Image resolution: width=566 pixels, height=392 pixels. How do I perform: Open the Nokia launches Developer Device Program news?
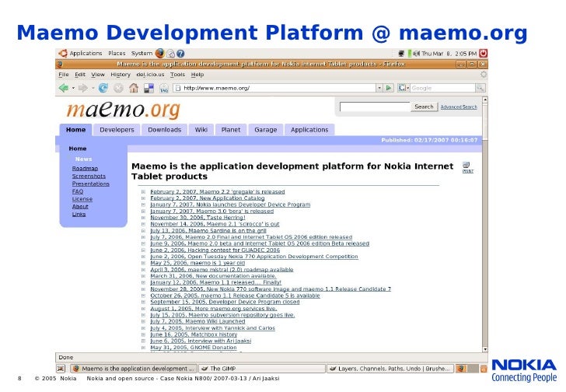(230, 205)
